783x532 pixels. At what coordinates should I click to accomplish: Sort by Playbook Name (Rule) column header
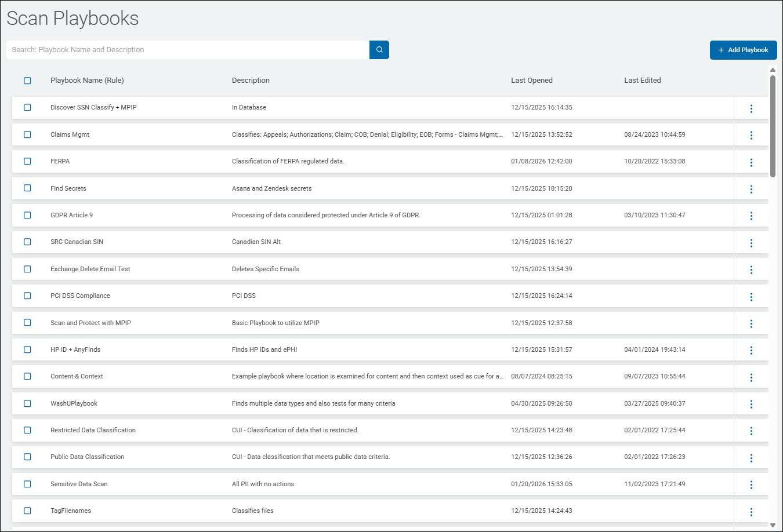point(87,81)
